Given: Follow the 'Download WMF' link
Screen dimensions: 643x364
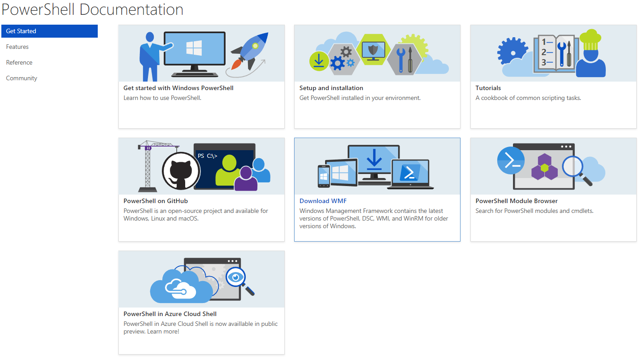Looking at the screenshot, I should point(323,201).
